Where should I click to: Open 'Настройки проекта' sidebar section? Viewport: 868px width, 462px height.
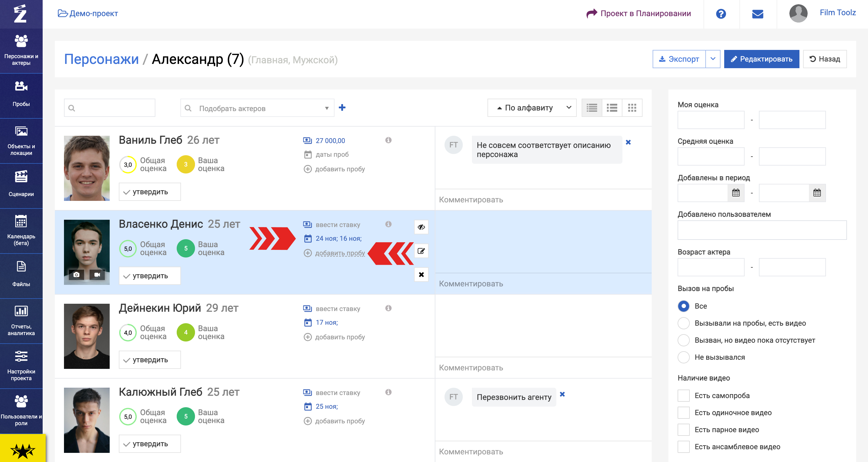point(21,366)
